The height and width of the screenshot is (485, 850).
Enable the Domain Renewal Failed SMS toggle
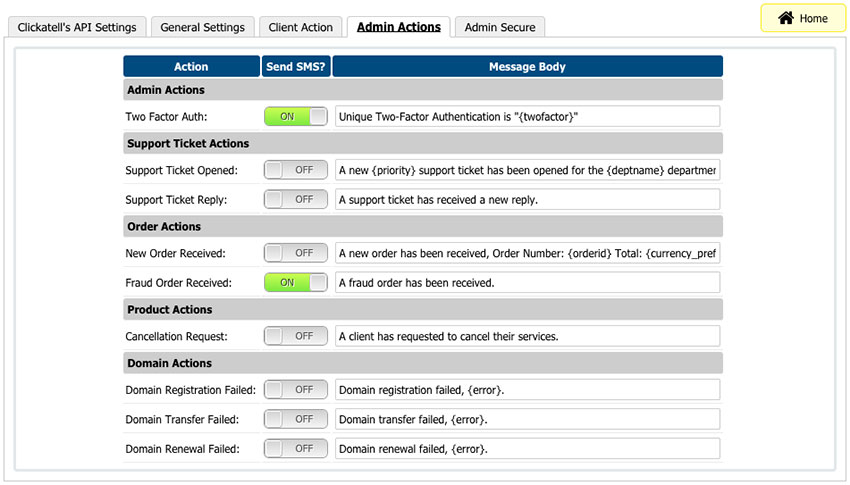(x=295, y=448)
